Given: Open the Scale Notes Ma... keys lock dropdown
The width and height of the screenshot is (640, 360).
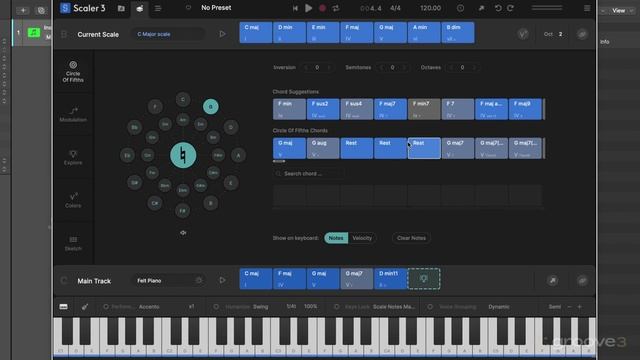Looking at the screenshot, I should [394, 307].
